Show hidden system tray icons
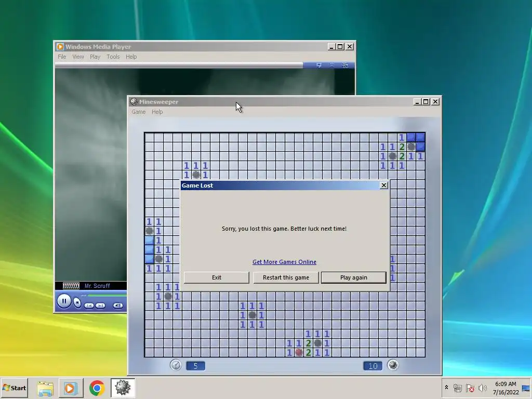 446,388
